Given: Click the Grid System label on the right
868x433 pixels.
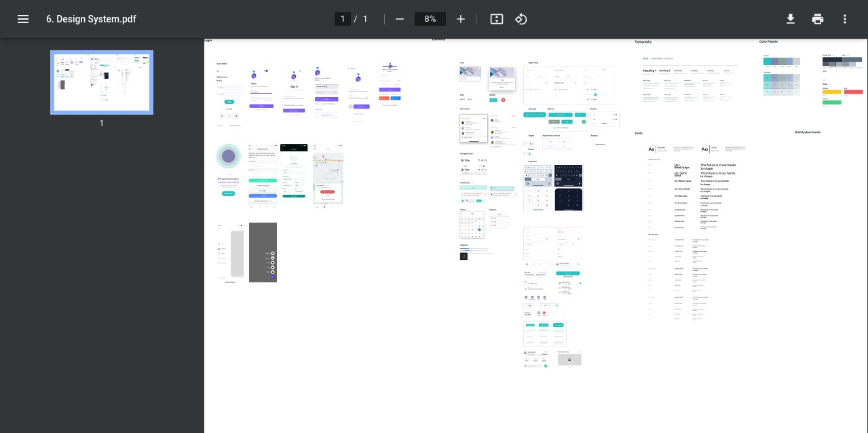Looking at the screenshot, I should coord(808,132).
